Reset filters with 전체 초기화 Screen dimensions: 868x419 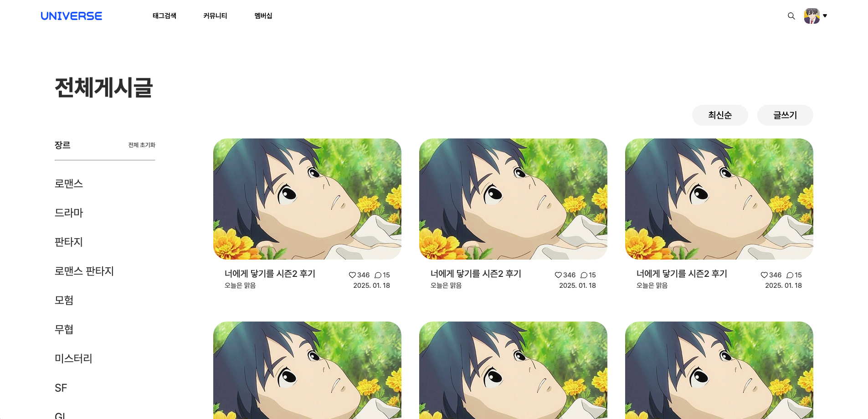pos(142,145)
